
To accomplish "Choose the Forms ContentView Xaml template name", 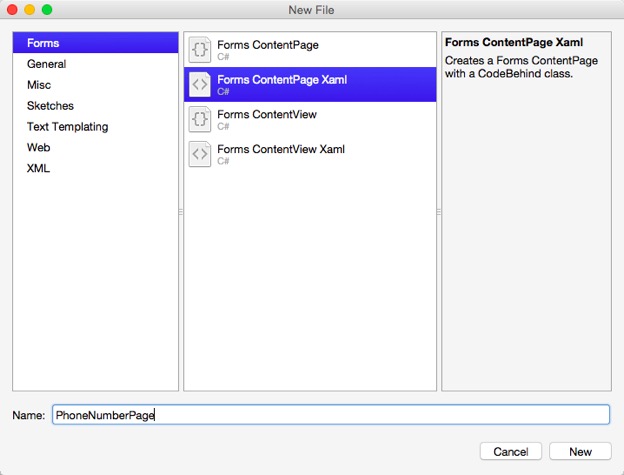I will pos(281,149).
